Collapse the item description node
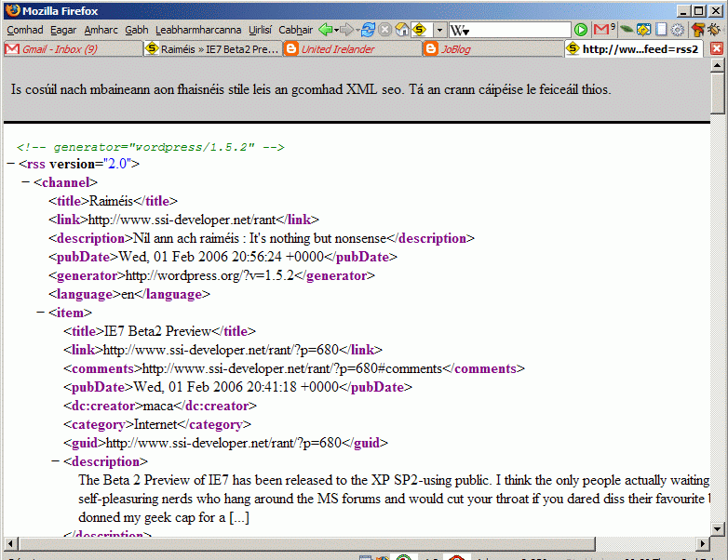This screenshot has height=560, width=728. pos(56,461)
